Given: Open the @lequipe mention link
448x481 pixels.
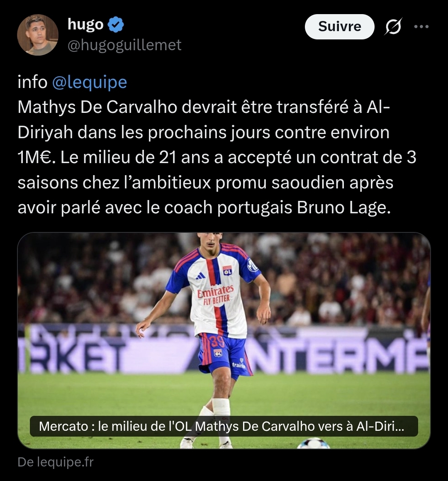Looking at the screenshot, I should coord(90,82).
